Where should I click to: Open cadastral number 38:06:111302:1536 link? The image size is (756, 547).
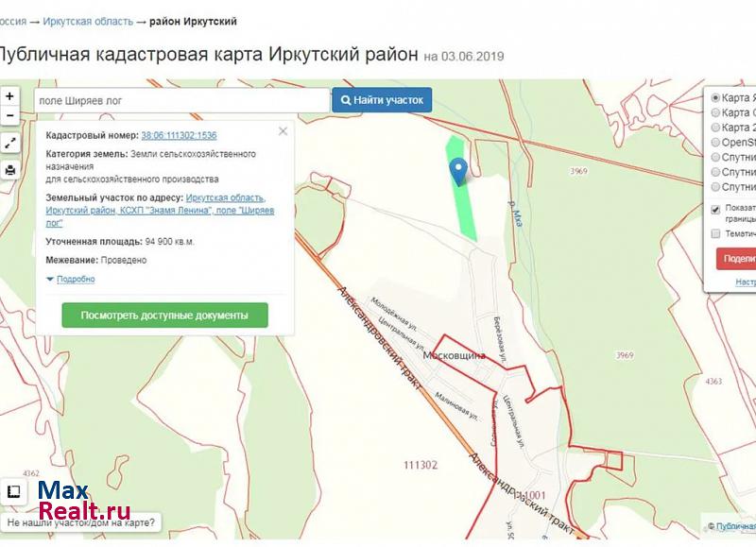179,136
